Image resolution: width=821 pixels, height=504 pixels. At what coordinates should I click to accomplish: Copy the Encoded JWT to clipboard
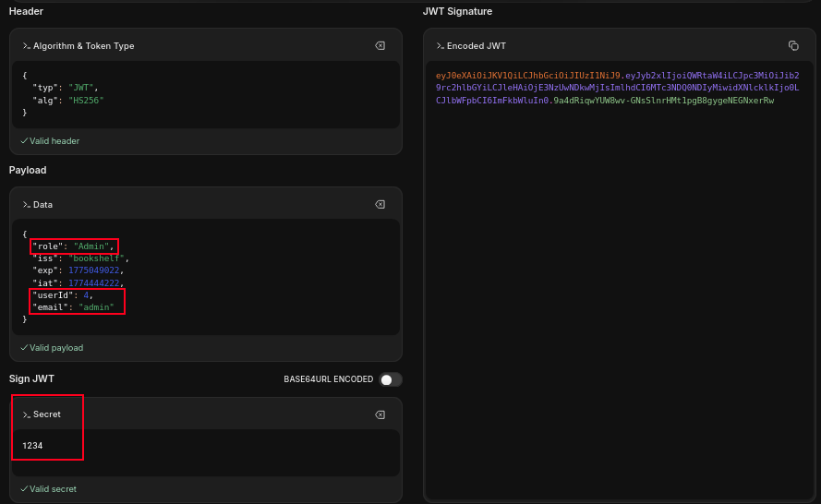click(x=792, y=45)
